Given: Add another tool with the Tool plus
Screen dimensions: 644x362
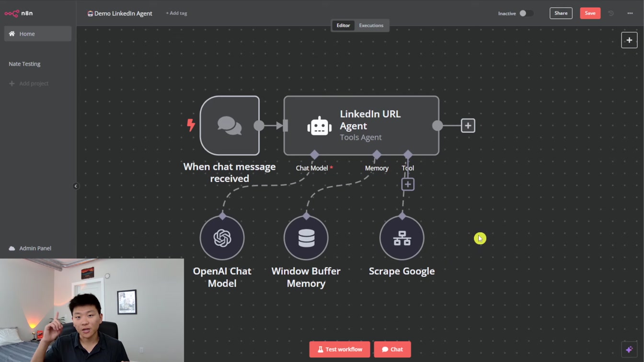Looking at the screenshot, I should click(x=408, y=184).
